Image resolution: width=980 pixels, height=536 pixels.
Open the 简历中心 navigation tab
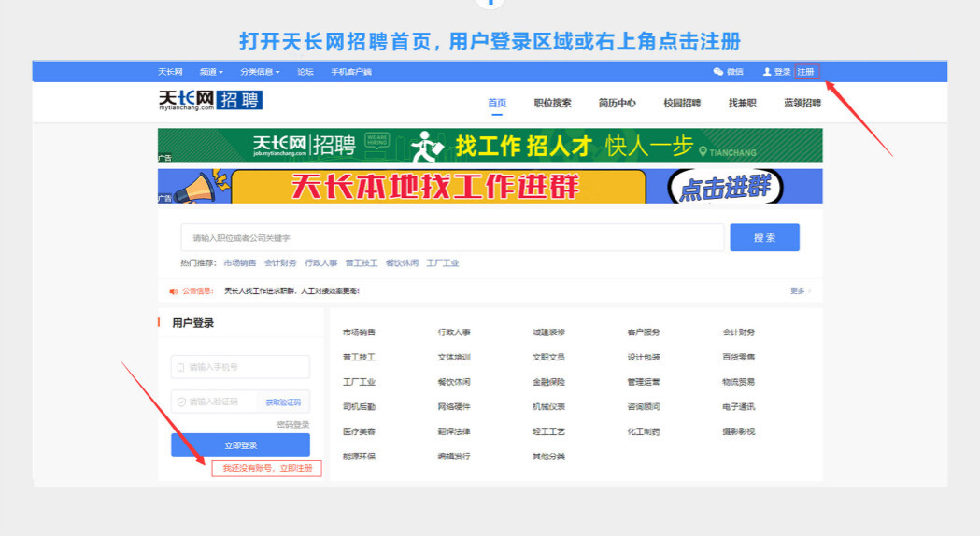click(x=618, y=104)
